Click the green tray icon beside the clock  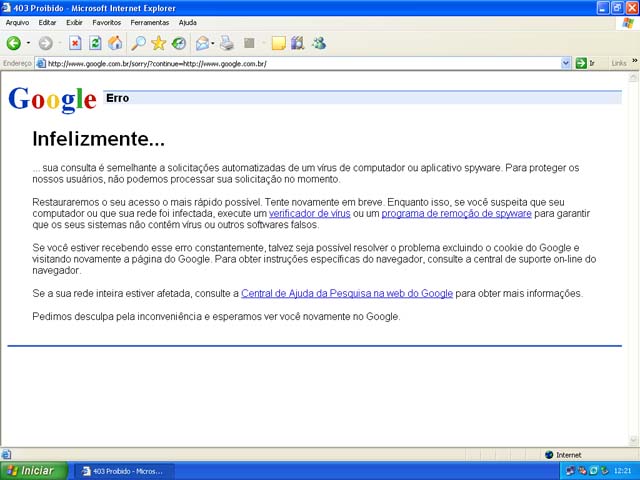(604, 471)
